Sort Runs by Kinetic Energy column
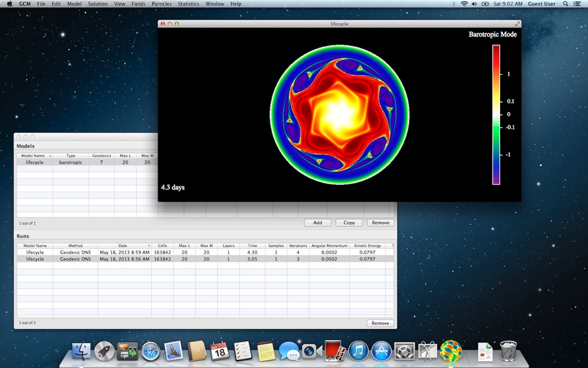588x368 pixels. [x=368, y=245]
